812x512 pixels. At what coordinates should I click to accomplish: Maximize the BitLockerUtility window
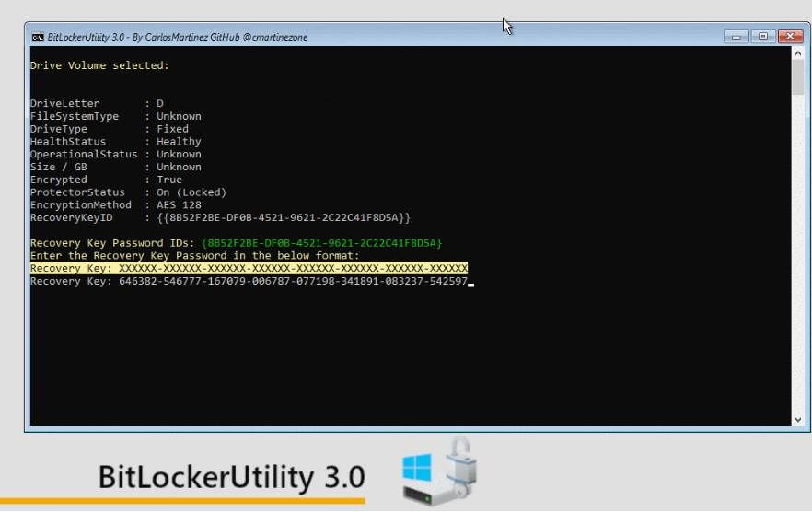click(763, 36)
